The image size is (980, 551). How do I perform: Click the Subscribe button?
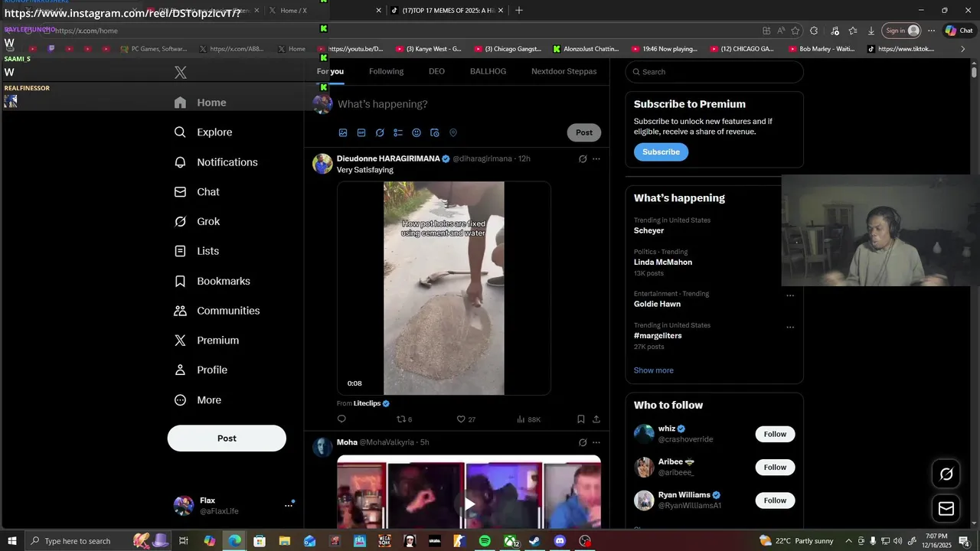[661, 152]
